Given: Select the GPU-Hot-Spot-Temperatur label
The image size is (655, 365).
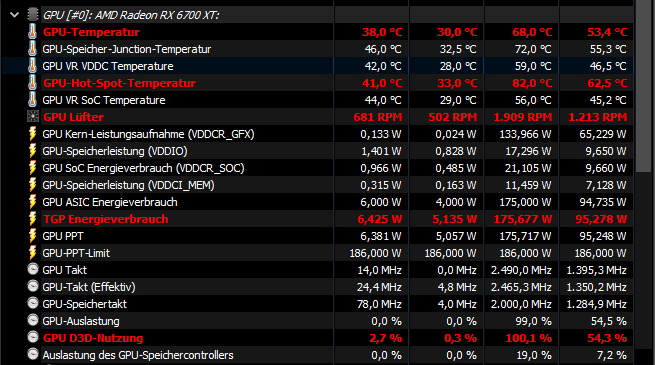Looking at the screenshot, I should [119, 83].
